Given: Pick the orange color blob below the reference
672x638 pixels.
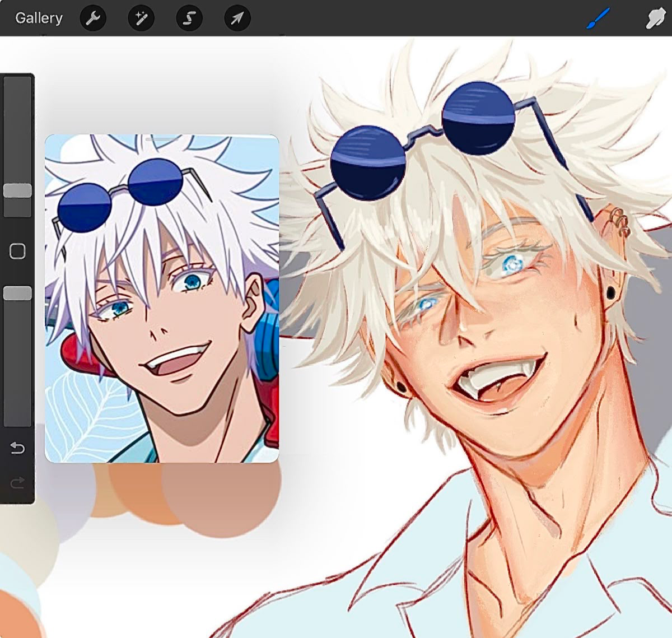Looking at the screenshot, I should click(140, 493).
